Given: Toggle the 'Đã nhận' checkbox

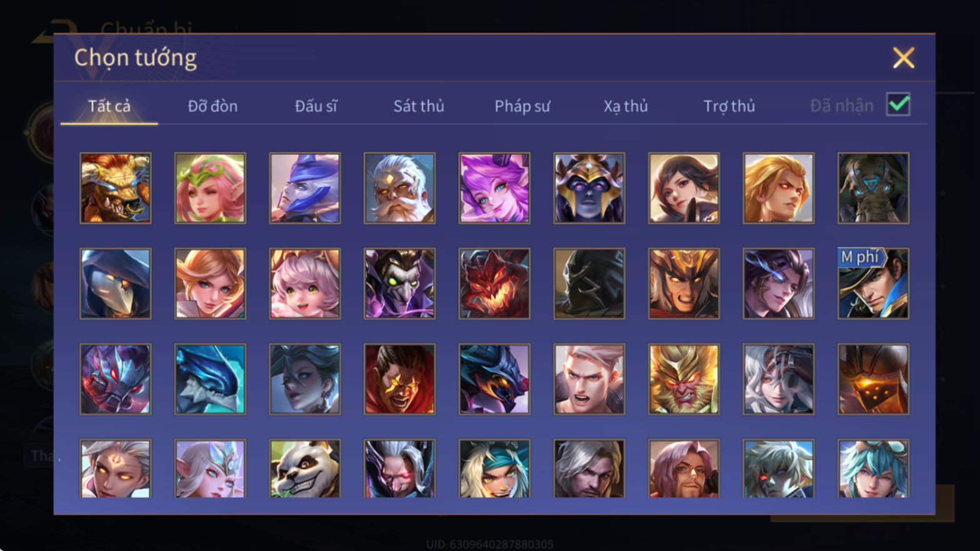Looking at the screenshot, I should pos(898,104).
